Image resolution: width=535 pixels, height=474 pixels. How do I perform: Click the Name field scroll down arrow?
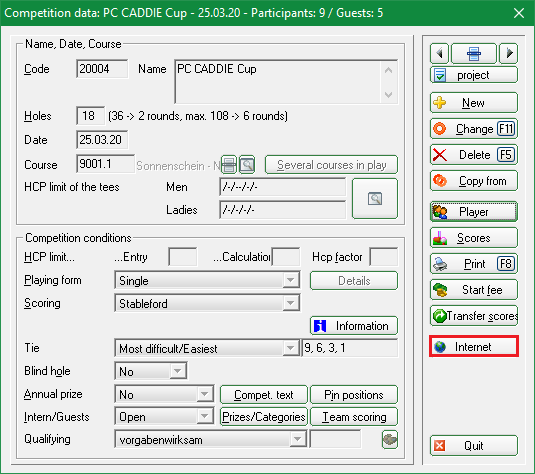(388, 94)
